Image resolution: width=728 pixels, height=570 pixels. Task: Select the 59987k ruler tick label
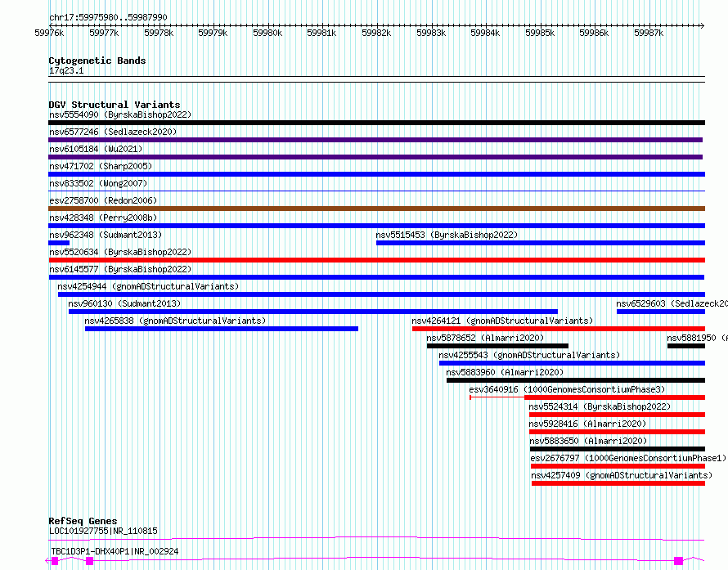coord(649,33)
